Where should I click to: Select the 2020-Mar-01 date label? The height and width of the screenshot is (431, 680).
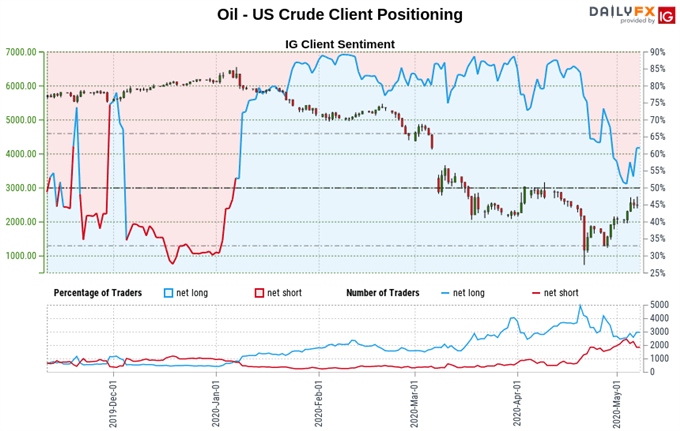(x=415, y=405)
